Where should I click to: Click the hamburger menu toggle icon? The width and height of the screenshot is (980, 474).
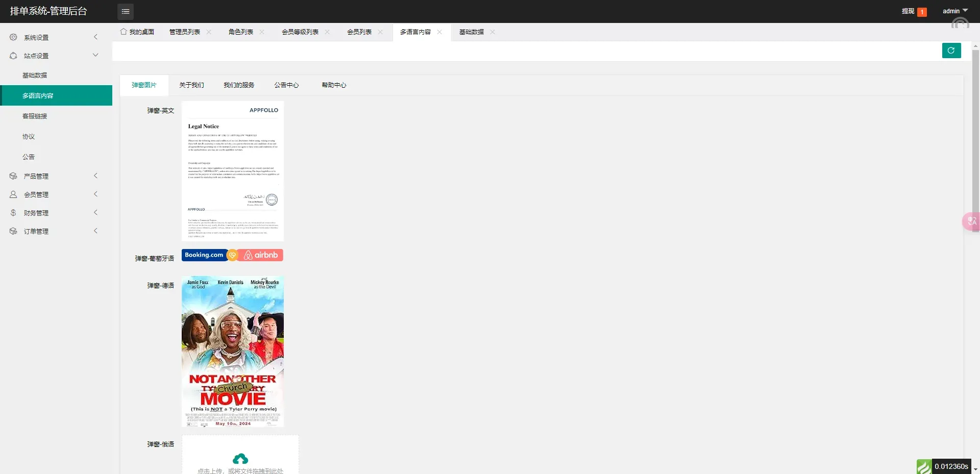tap(125, 11)
